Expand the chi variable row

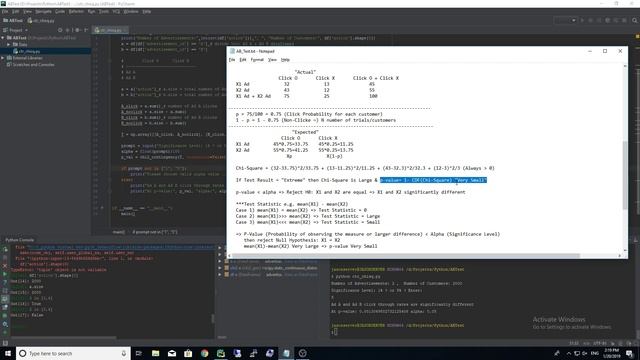tap(220, 268)
